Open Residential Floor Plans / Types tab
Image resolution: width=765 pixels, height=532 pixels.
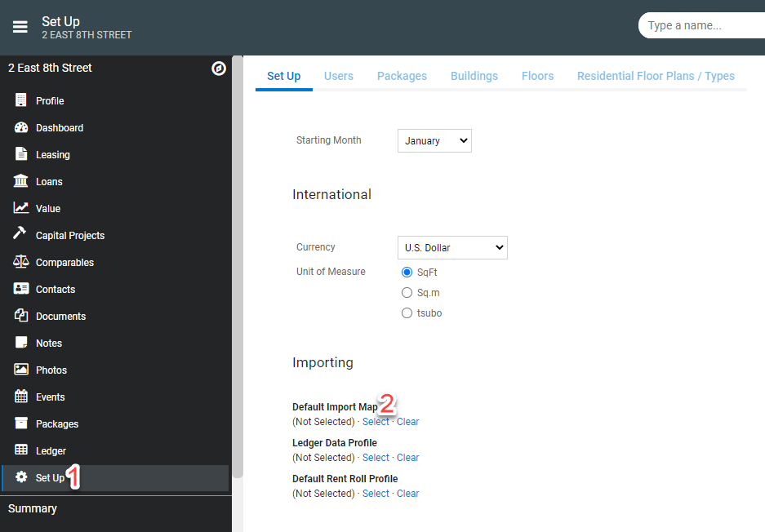click(x=656, y=76)
